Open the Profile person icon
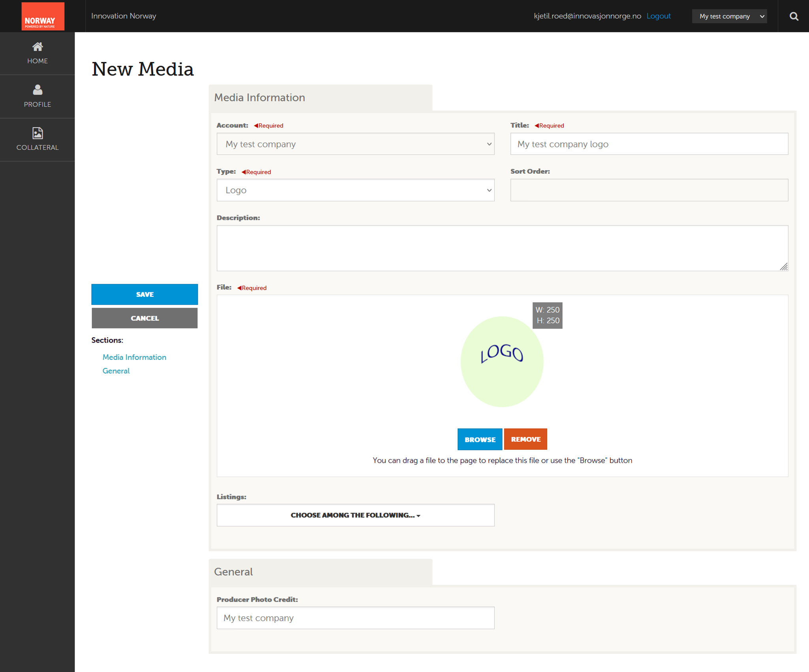This screenshot has width=809, height=672. [38, 90]
